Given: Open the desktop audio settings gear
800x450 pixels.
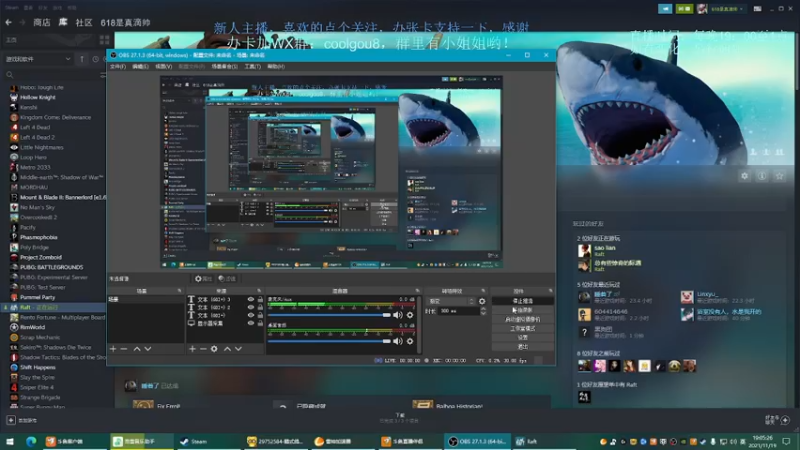Looking at the screenshot, I should 410,341.
